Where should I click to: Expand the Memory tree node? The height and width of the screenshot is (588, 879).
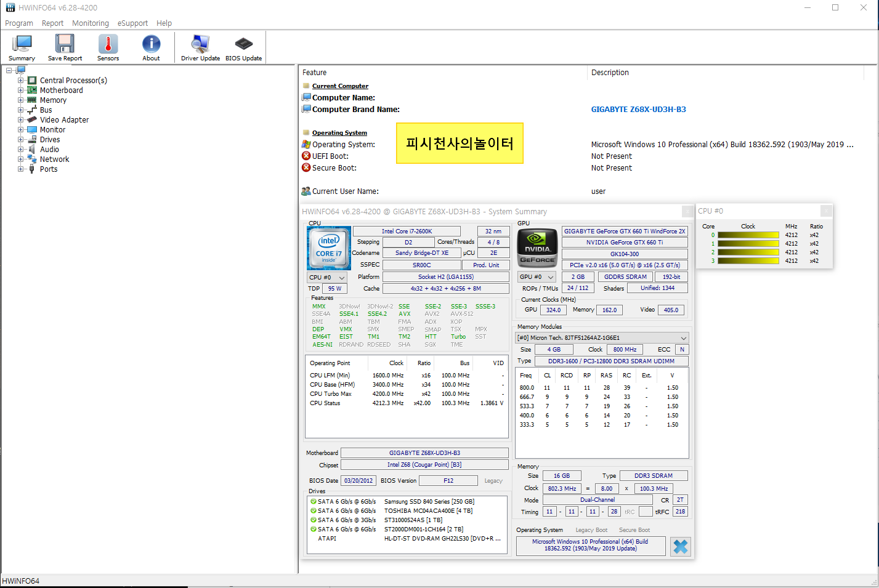20,100
